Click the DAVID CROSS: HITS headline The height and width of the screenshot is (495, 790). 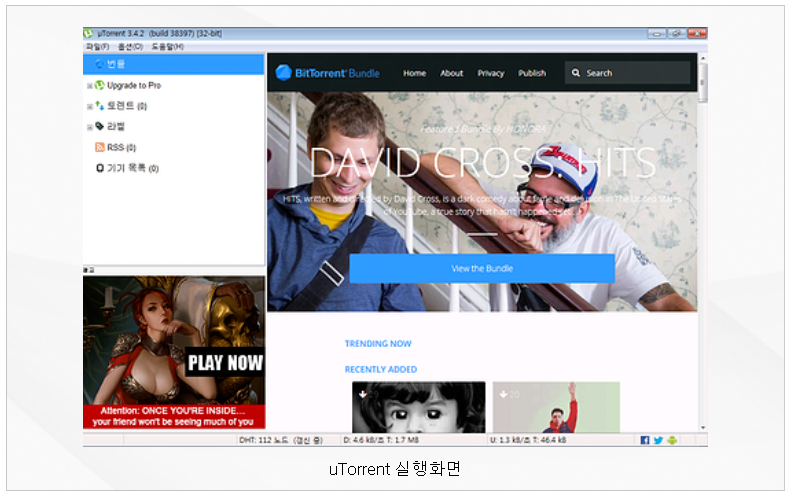click(x=483, y=162)
